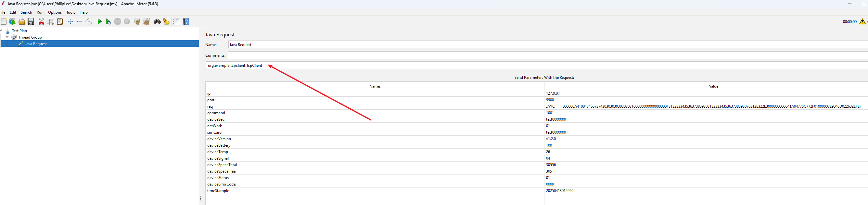Collapse the Thread Group tree node

7,37
